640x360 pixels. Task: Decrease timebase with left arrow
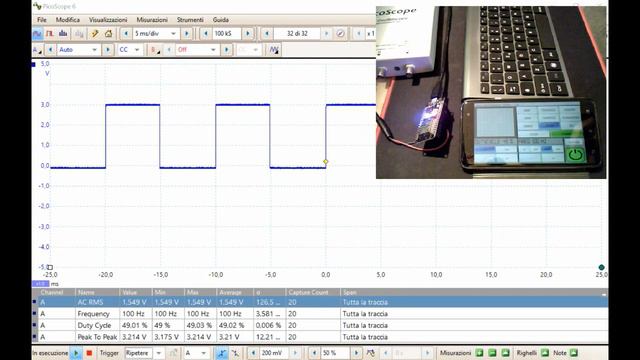point(126,33)
